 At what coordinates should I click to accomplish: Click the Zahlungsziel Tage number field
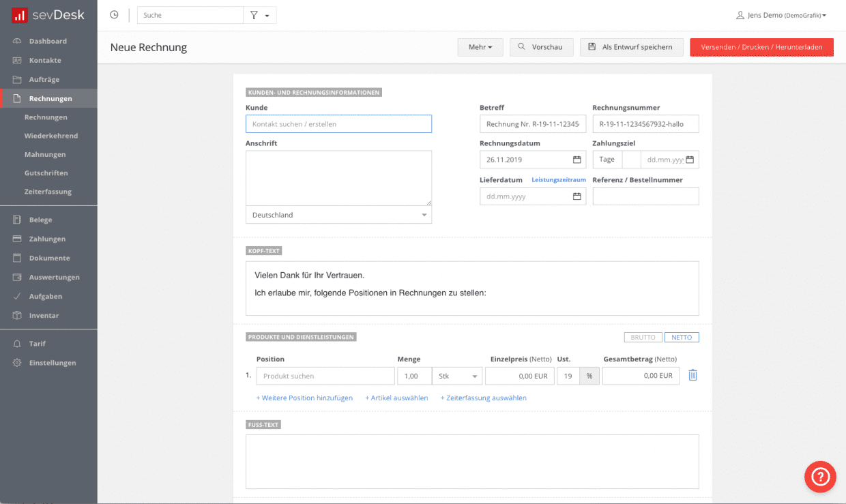631,160
